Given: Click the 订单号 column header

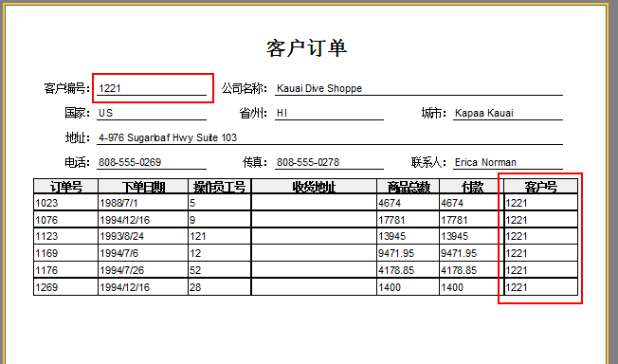Looking at the screenshot, I should tap(65, 186).
